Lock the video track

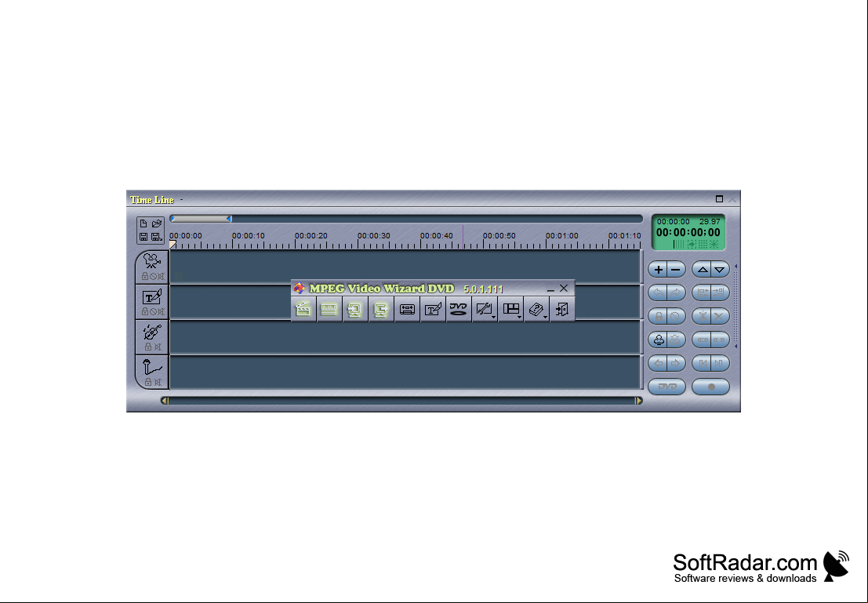(x=144, y=276)
